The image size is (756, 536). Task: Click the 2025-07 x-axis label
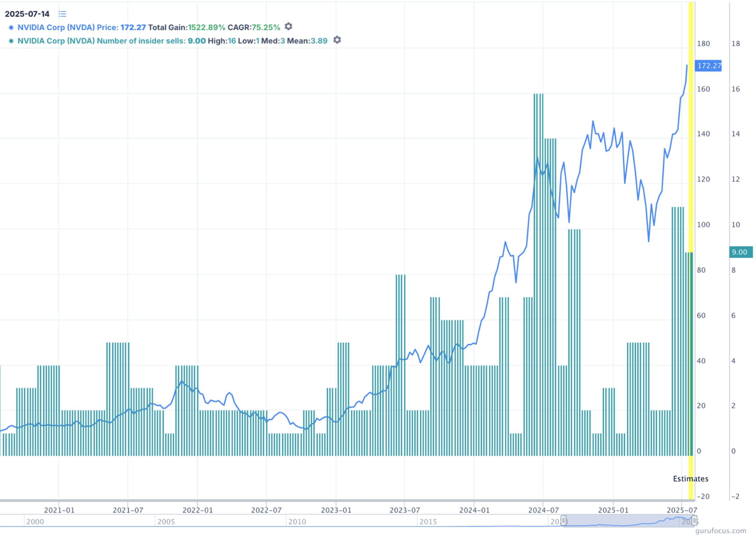682,510
